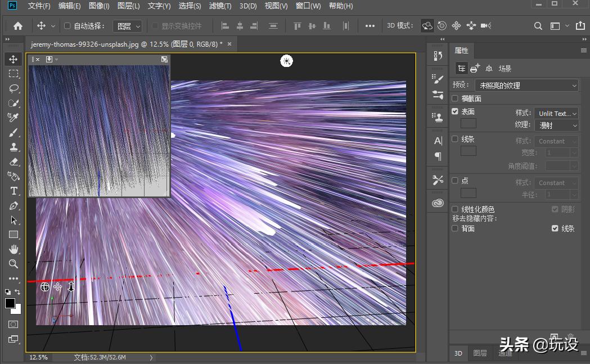Enable the 自动选择 checkbox
This screenshot has width=590, height=364.
(67, 26)
